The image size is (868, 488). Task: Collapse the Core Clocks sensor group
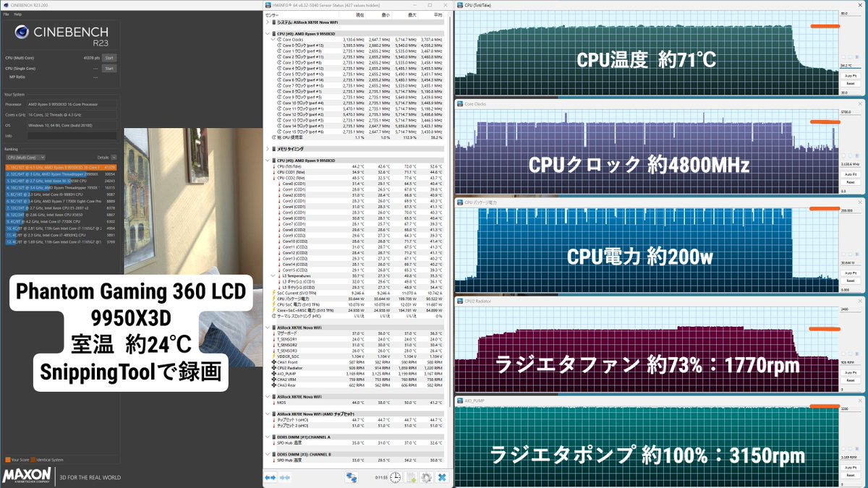click(273, 39)
